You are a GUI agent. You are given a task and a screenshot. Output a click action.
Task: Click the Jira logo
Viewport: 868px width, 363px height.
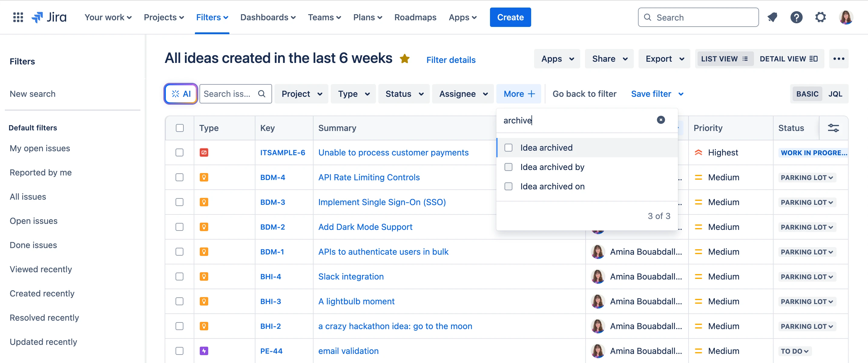(49, 17)
